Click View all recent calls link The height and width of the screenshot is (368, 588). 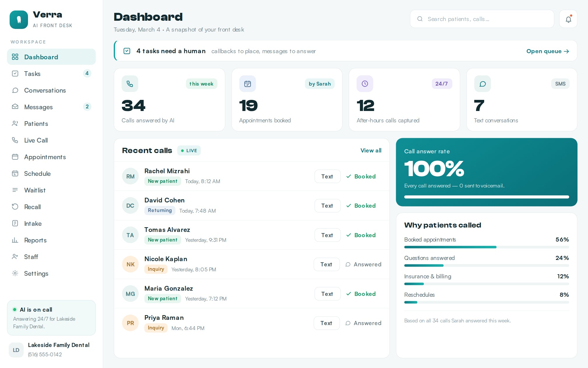[x=371, y=150]
